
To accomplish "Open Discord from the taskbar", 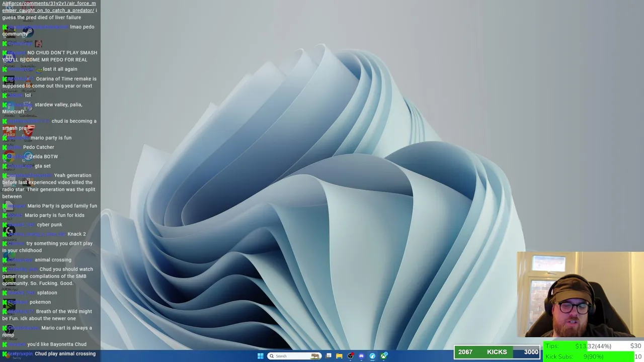I will coord(361,356).
